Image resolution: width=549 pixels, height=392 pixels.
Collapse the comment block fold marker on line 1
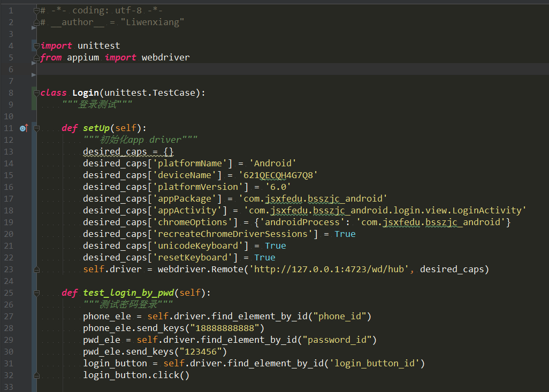[x=36, y=11]
